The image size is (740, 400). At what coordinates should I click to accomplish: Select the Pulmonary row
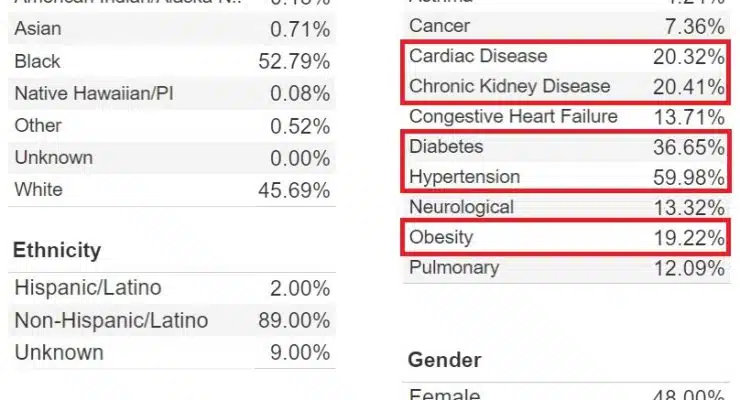(x=566, y=267)
